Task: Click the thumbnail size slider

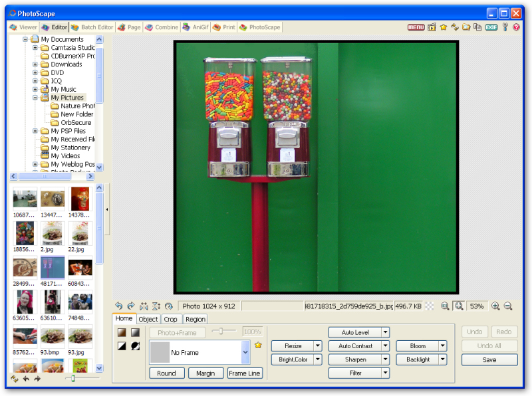Action: (73, 379)
